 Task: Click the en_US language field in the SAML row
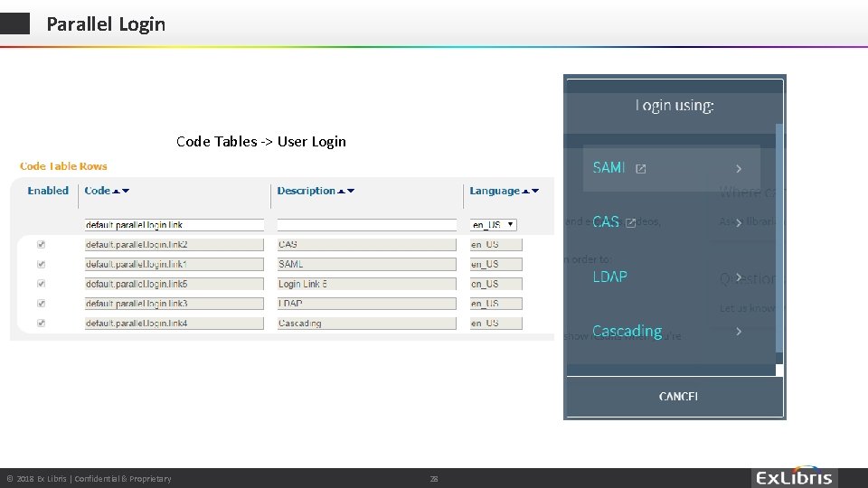tap(496, 265)
